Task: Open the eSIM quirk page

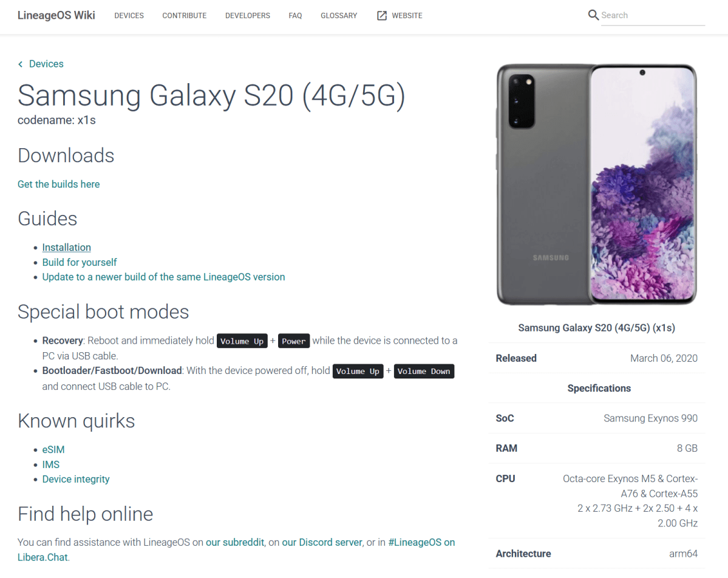Action: 53,449
